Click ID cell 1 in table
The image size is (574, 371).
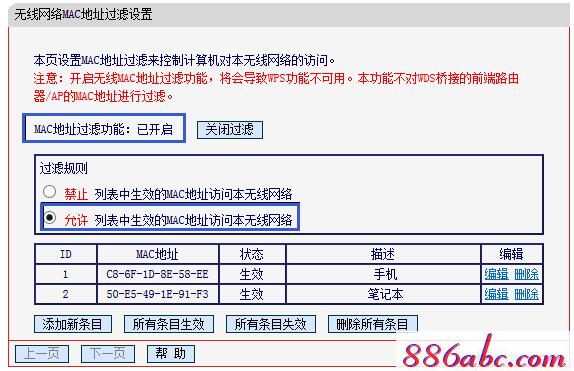[x=66, y=274]
